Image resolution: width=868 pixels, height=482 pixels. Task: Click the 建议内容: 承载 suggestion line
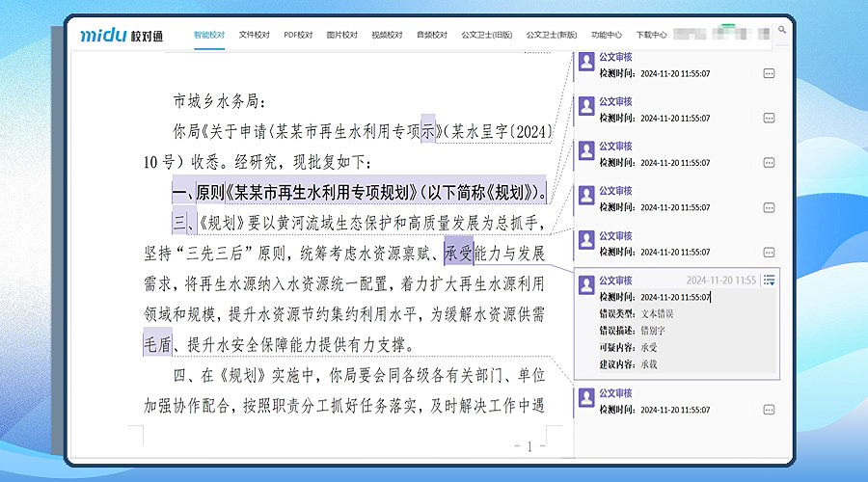(628, 364)
